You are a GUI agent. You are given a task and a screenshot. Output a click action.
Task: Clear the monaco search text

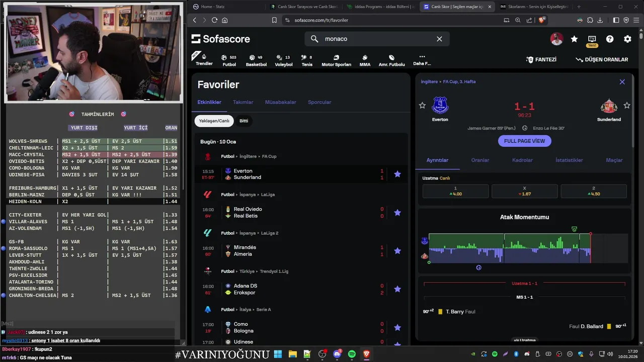[439, 39]
